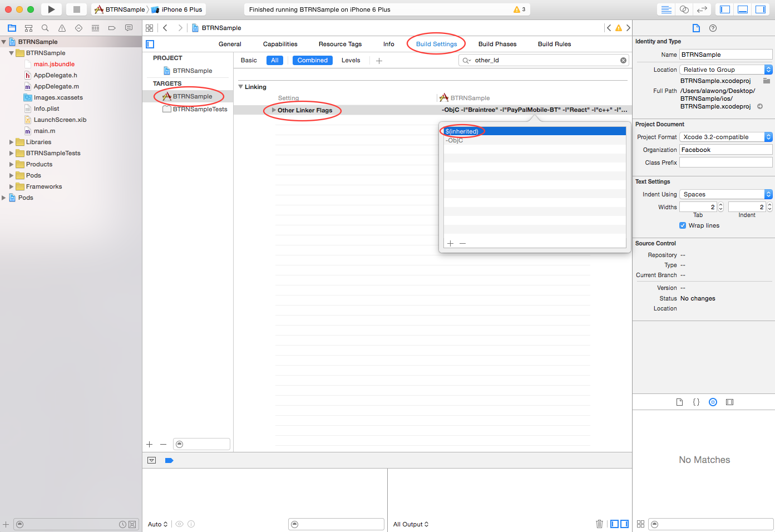Viewport: 775px width, 532px height.
Task: Expand the Other Linker Flags setting
Action: 273,110
